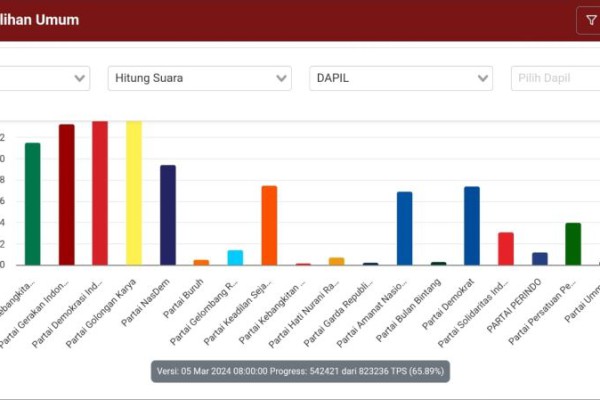The height and width of the screenshot is (400, 600).
Task: Click the Versi progress status banner
Action: click(x=300, y=371)
